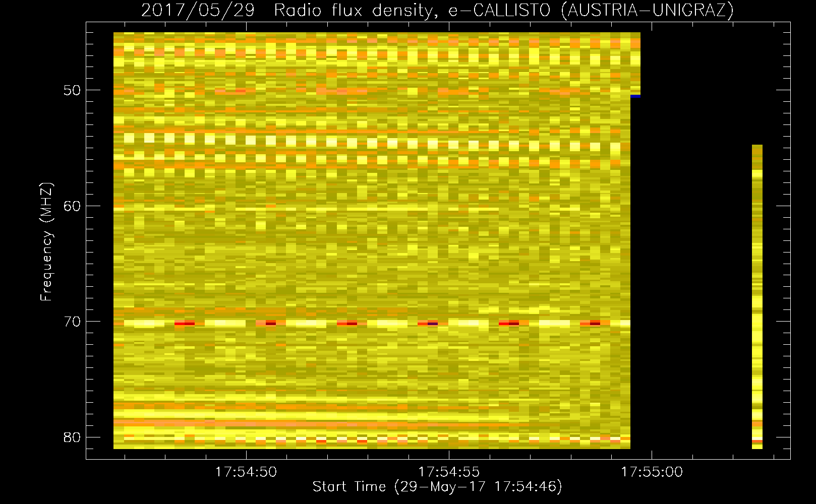
Task: Click the 17:54:50 time tick label
Action: (x=246, y=472)
